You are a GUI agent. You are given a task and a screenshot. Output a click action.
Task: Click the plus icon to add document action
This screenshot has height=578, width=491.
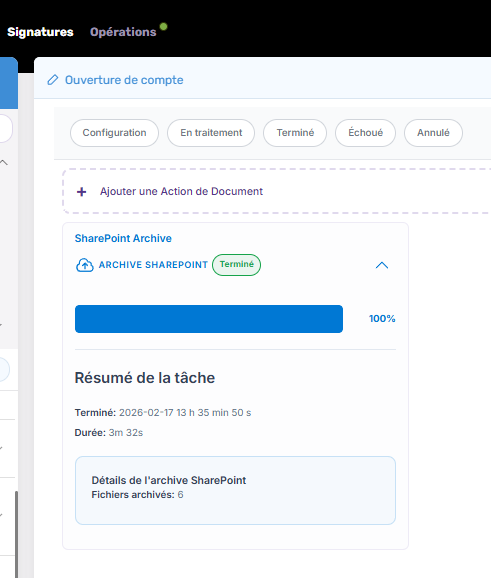click(x=81, y=192)
